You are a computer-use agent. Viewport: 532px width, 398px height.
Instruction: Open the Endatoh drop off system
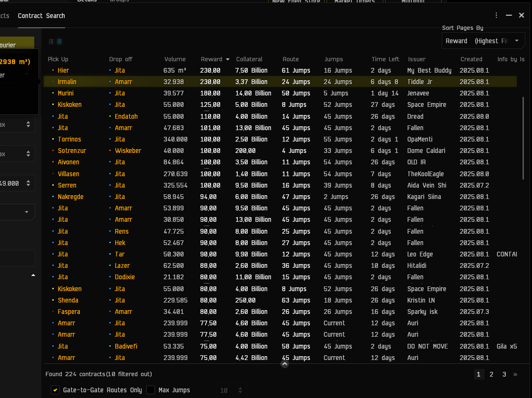tap(126, 116)
